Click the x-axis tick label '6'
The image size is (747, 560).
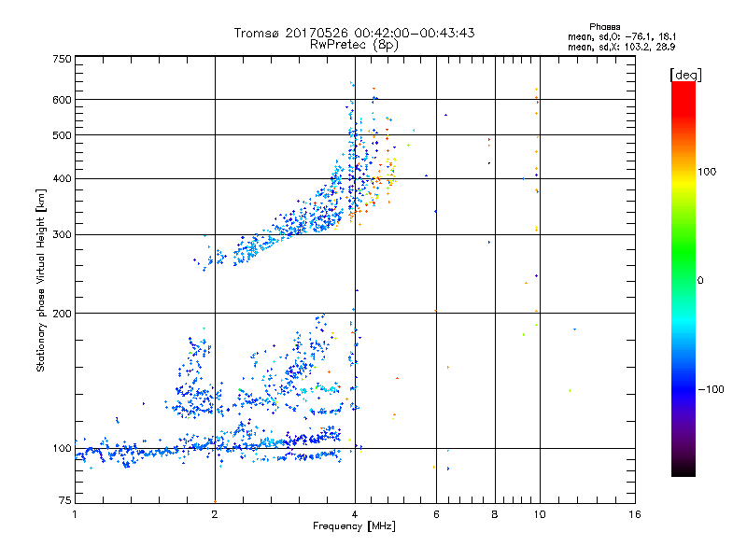click(x=436, y=514)
